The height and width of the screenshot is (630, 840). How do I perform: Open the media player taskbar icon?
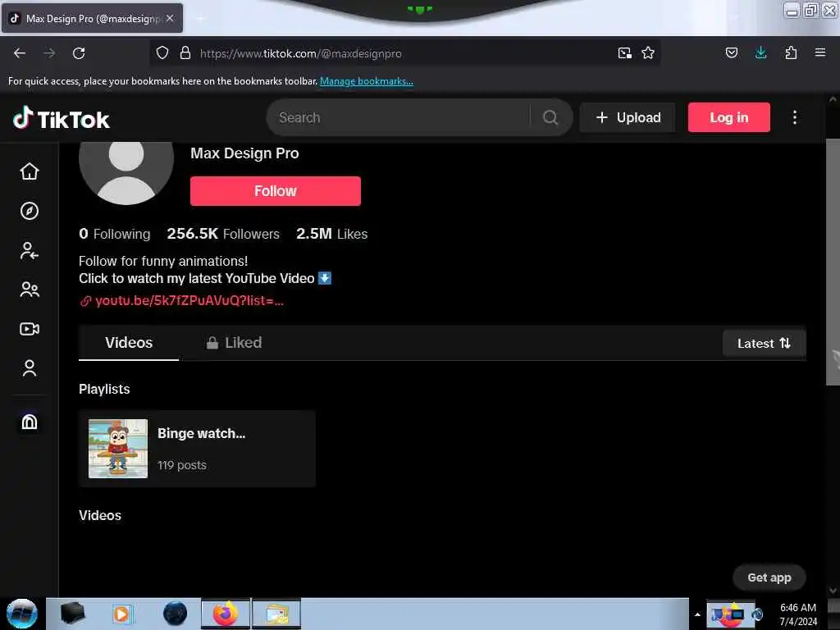coord(122,614)
